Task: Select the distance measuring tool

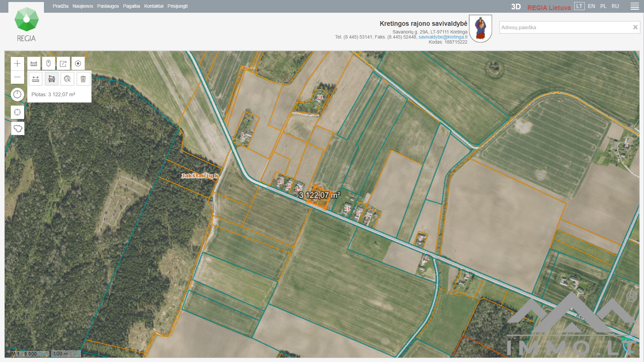Action: [36, 79]
